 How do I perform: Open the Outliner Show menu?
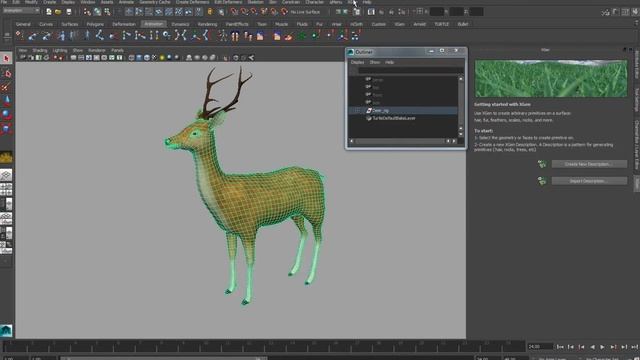tap(375, 62)
